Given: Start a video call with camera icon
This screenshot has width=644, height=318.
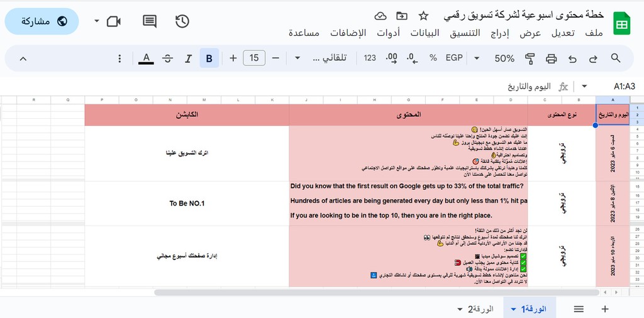Looking at the screenshot, I should 113,21.
